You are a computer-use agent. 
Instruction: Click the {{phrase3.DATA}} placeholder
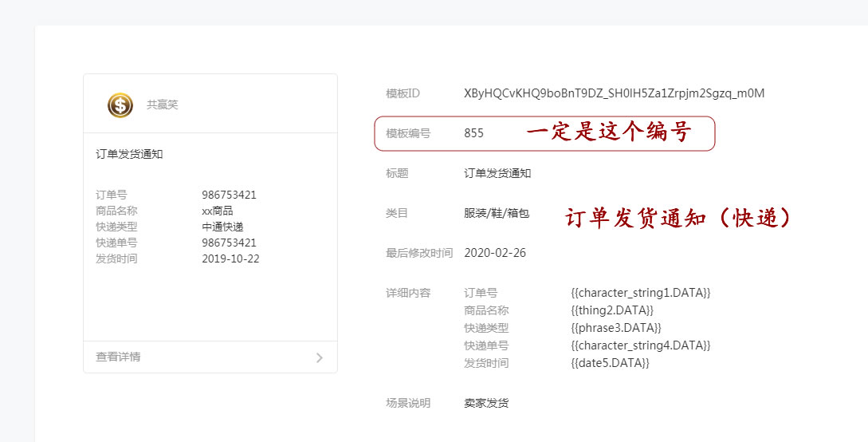(615, 328)
